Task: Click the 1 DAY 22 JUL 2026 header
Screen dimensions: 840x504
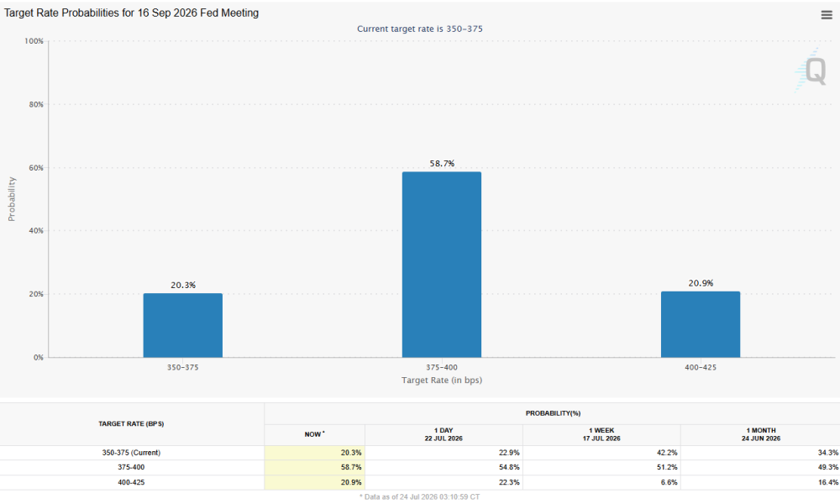Action: 444,434
